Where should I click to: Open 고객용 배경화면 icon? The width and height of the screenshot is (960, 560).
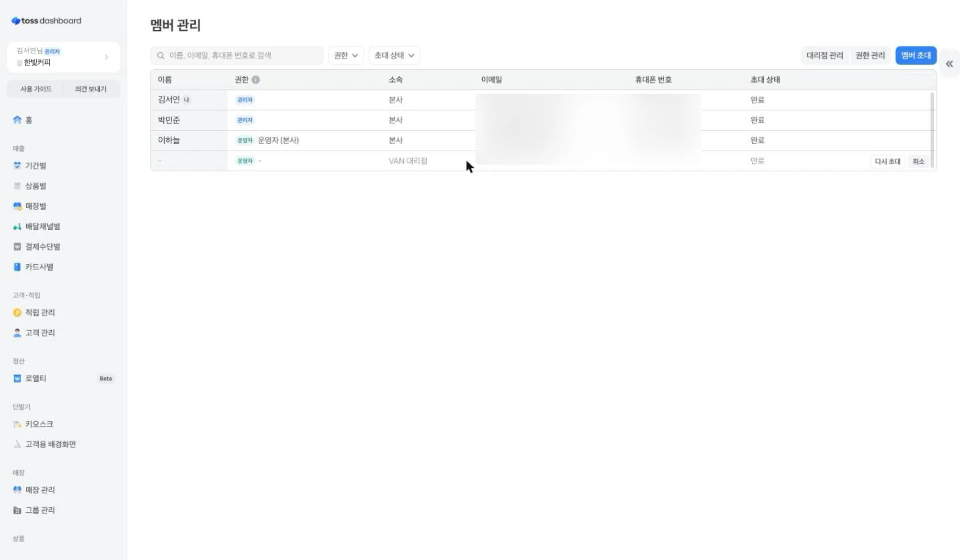point(17,444)
